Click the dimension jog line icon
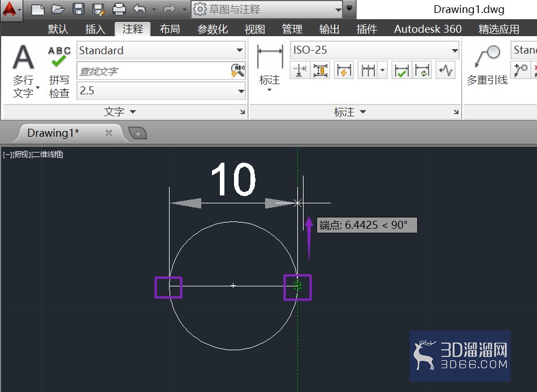 (445, 71)
